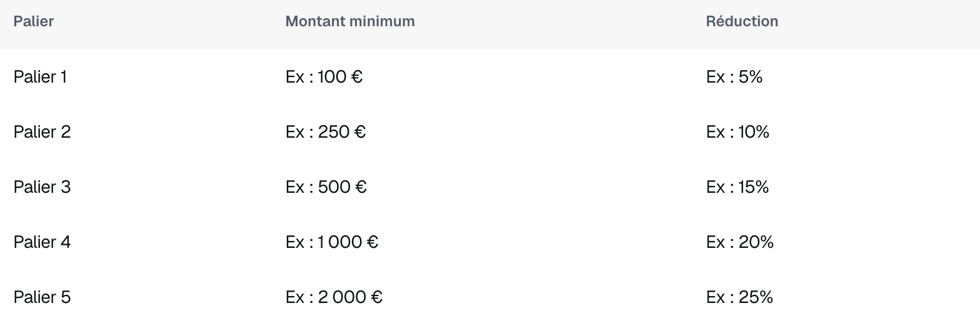This screenshot has height=318, width=980.
Task: Edit the reduction field showing Ex : 5%
Action: click(x=734, y=77)
